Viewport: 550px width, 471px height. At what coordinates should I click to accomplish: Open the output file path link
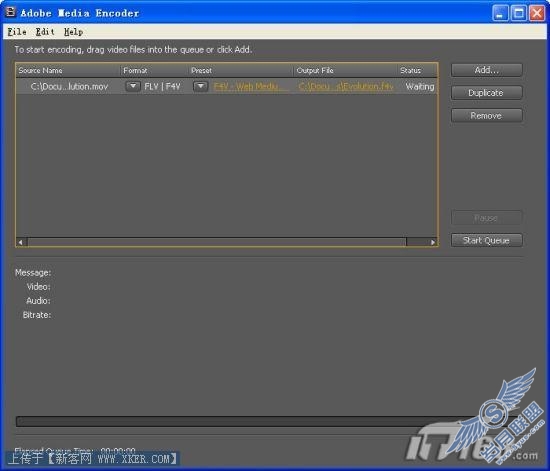point(346,86)
